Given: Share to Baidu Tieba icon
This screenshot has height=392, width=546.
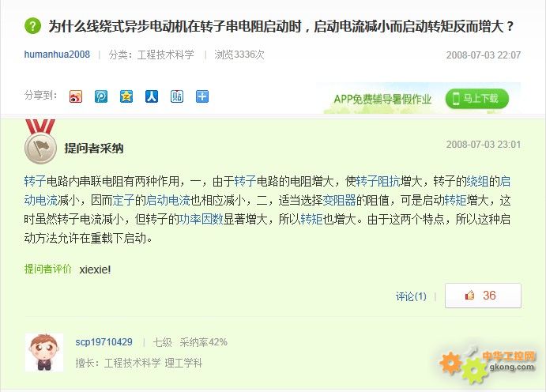Looking at the screenshot, I should pos(177,96).
